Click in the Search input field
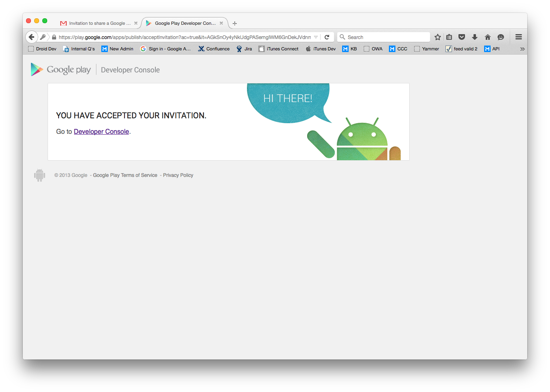The image size is (550, 392). pyautogui.click(x=386, y=37)
